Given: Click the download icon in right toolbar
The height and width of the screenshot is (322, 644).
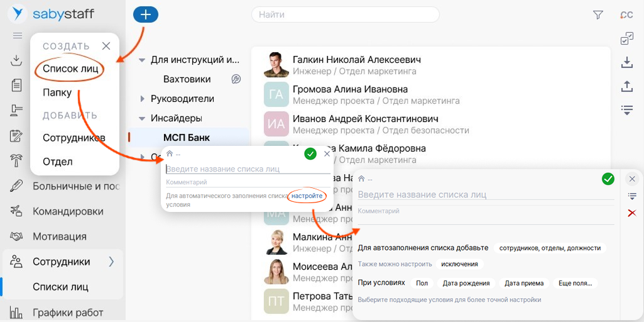Looking at the screenshot, I should click(x=626, y=62).
